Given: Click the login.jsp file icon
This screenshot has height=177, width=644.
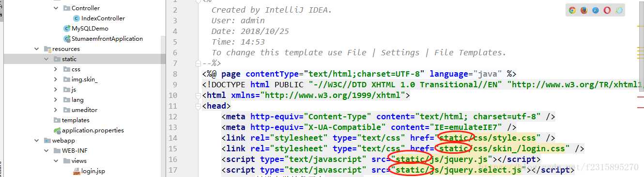Looking at the screenshot, I should [77, 171].
